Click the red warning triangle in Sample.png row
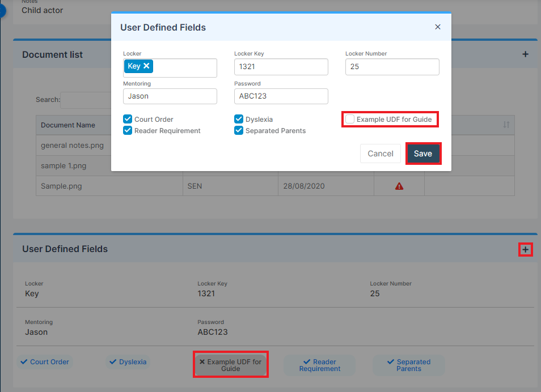Screen dimensions: 541x392 click(399, 186)
